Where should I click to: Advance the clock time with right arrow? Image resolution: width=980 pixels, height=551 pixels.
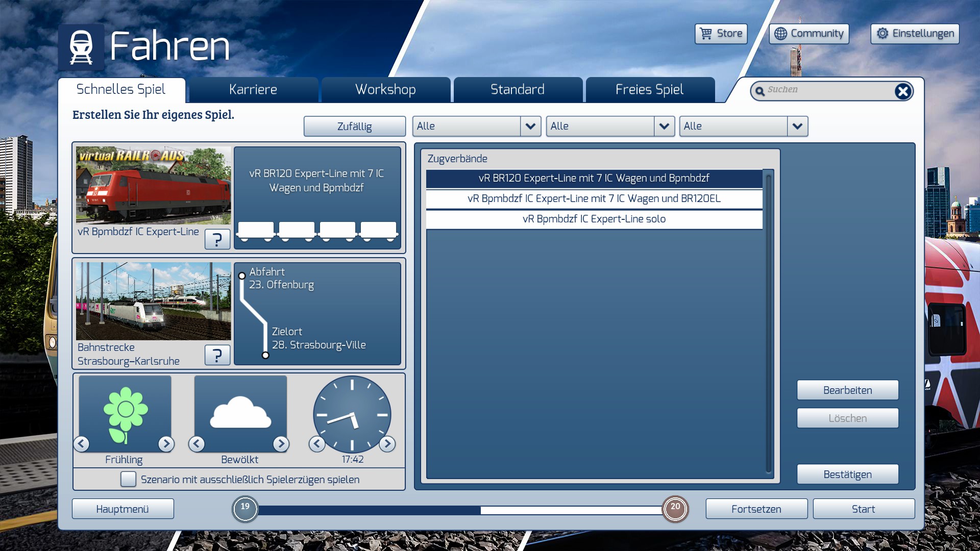(387, 444)
